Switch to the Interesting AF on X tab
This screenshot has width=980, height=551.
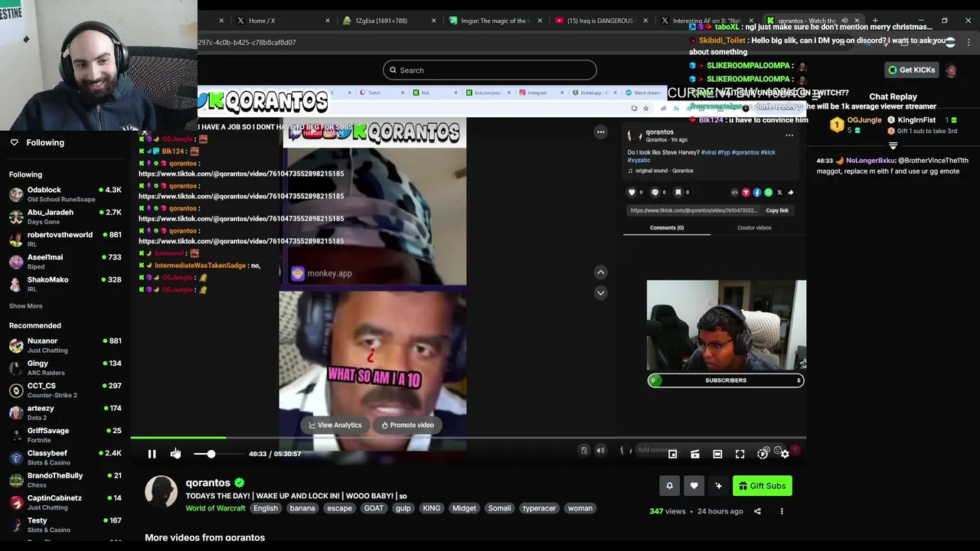[706, 21]
